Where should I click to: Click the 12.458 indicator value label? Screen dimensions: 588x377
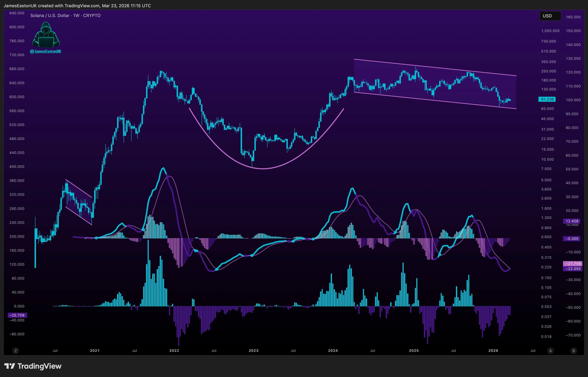[x=572, y=221]
